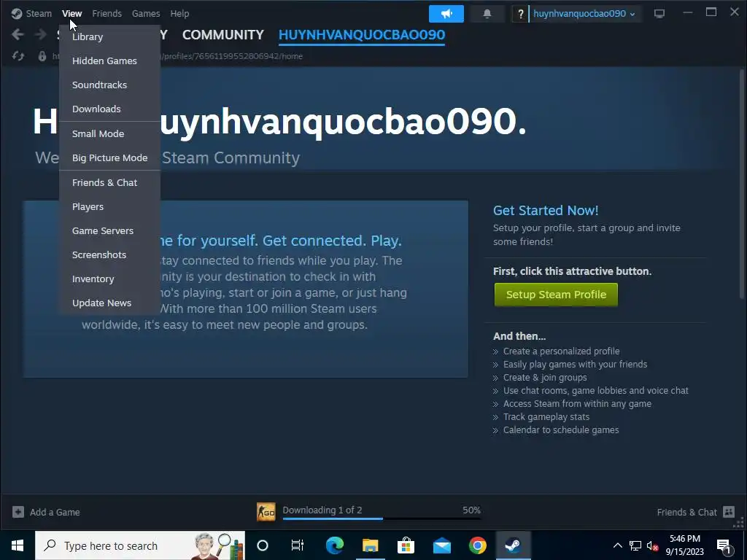Go forward with the right arrow

pos(41,34)
